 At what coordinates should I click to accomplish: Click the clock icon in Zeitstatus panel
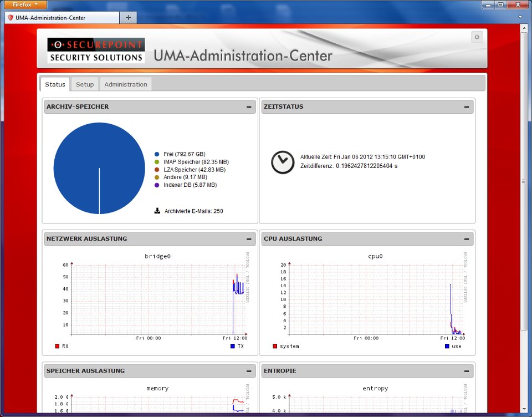pos(283,162)
